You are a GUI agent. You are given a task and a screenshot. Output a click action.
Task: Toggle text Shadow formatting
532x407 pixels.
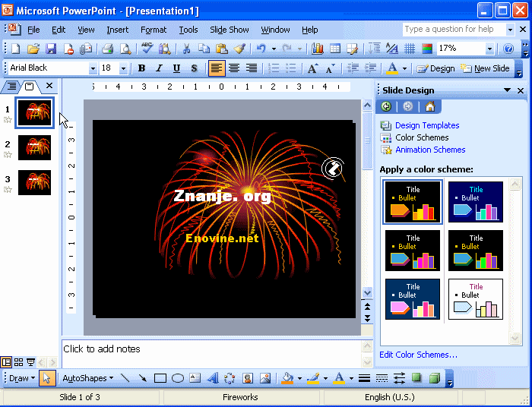pos(194,68)
